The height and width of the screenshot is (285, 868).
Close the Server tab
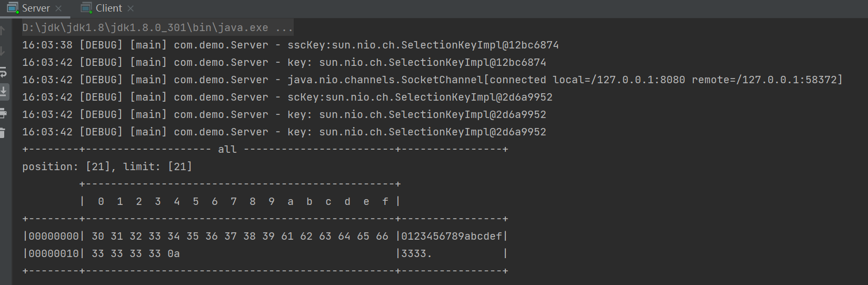tap(58, 8)
